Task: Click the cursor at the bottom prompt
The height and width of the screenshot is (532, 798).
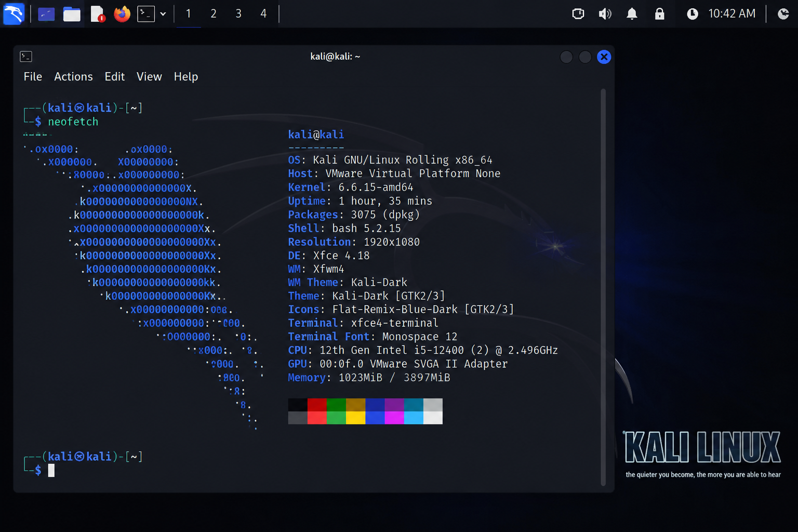Action: coord(51,471)
